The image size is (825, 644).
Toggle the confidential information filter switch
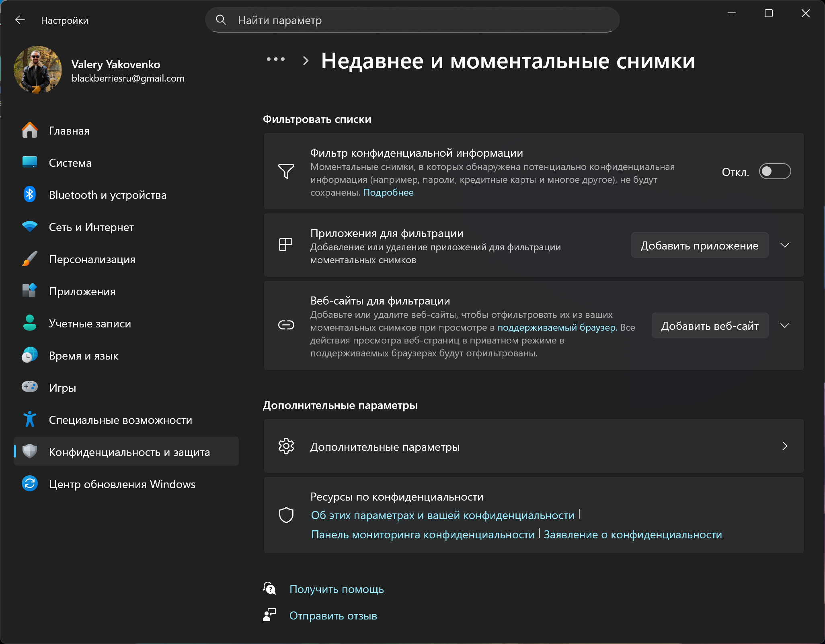click(774, 172)
